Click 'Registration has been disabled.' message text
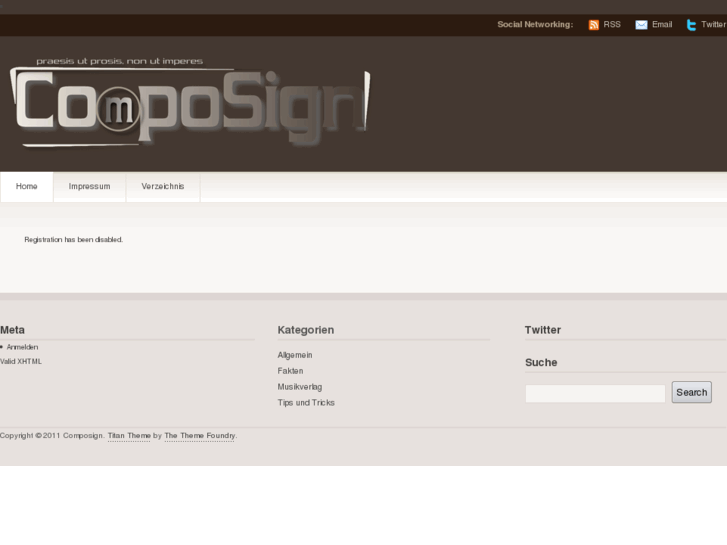727x545 pixels. tap(74, 240)
